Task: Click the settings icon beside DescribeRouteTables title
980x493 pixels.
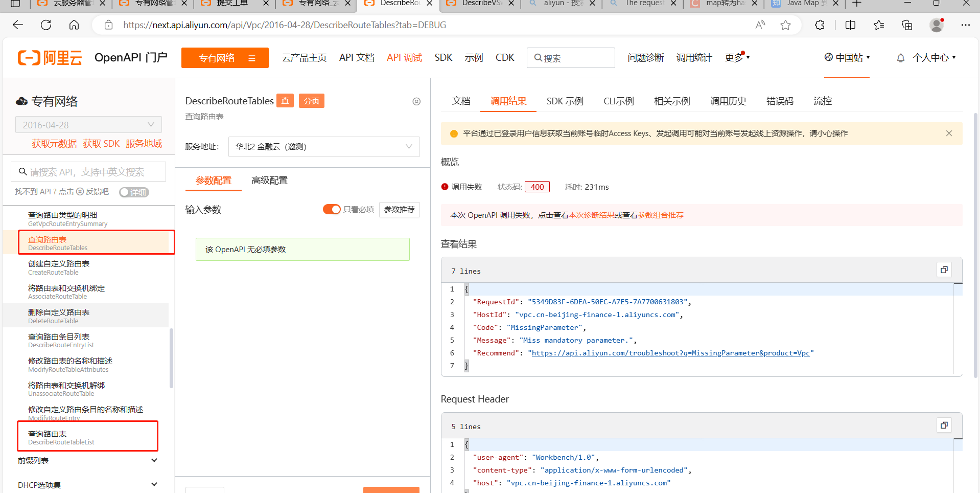Action: pyautogui.click(x=416, y=101)
